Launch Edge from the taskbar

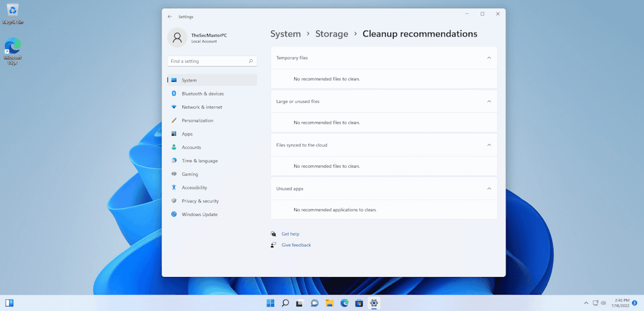(344, 303)
